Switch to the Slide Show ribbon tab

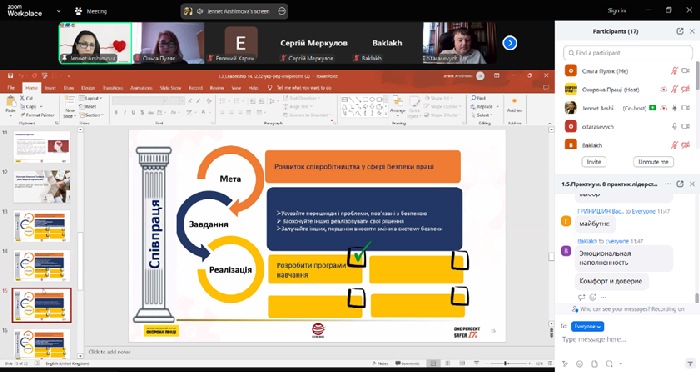tap(171, 88)
